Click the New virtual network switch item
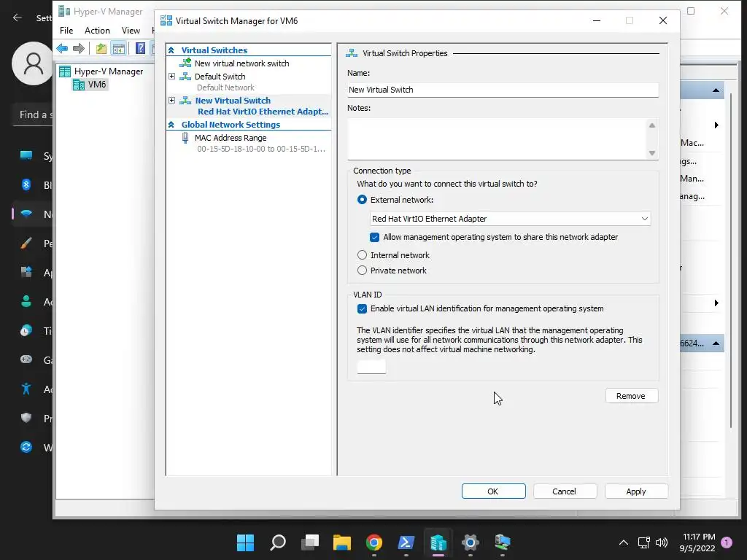The image size is (747, 560). click(241, 63)
